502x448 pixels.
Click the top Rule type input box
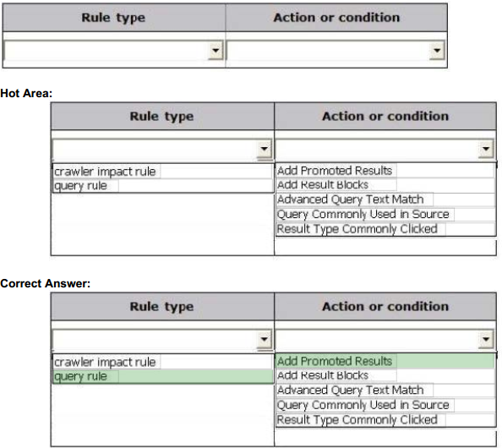106,50
